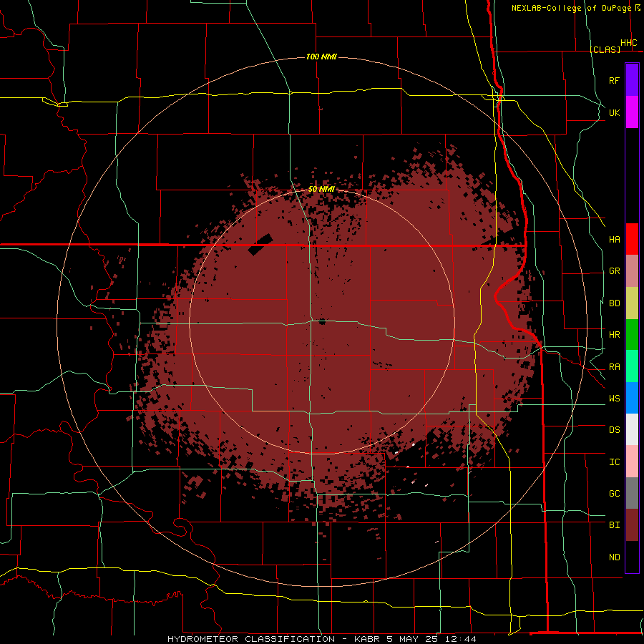
Task: Click the "RA" legend label
Action: coord(614,367)
